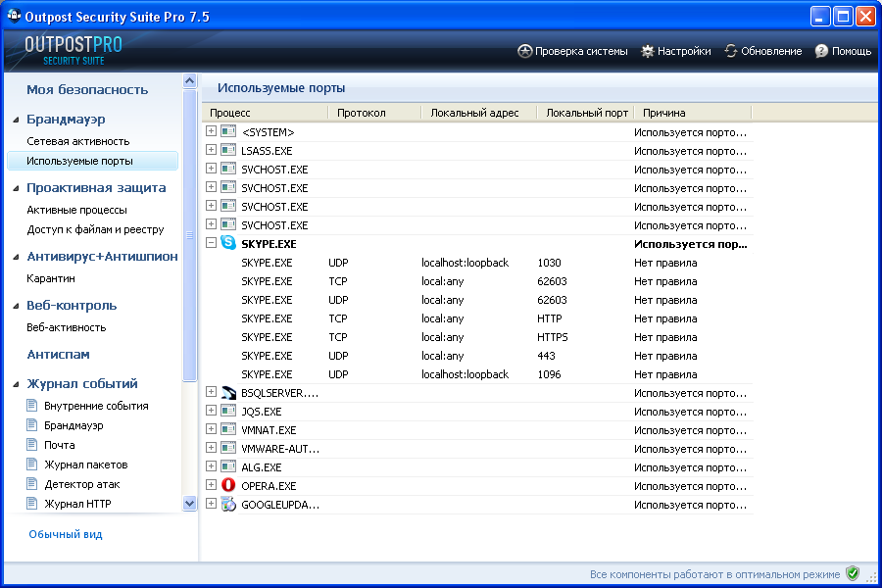
Task: Click the ALG.EXE process icon
Action: pyautogui.click(x=227, y=466)
